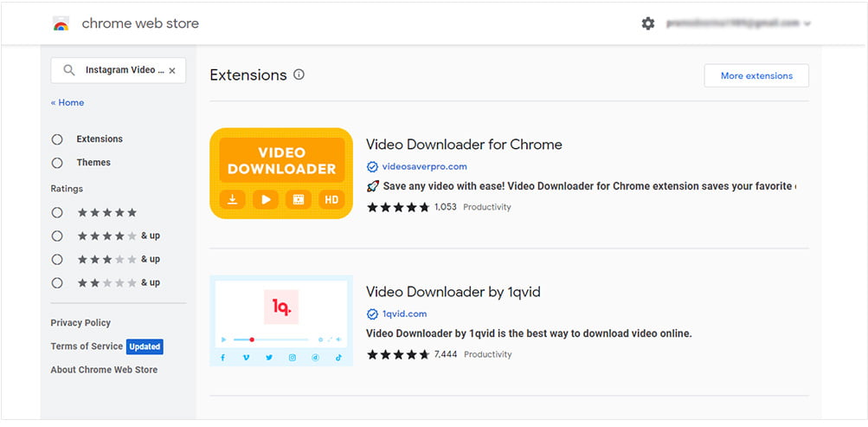Click the verified badge next to 1qvid.com
Image resolution: width=868 pixels, height=427 pixels.
[x=372, y=314]
